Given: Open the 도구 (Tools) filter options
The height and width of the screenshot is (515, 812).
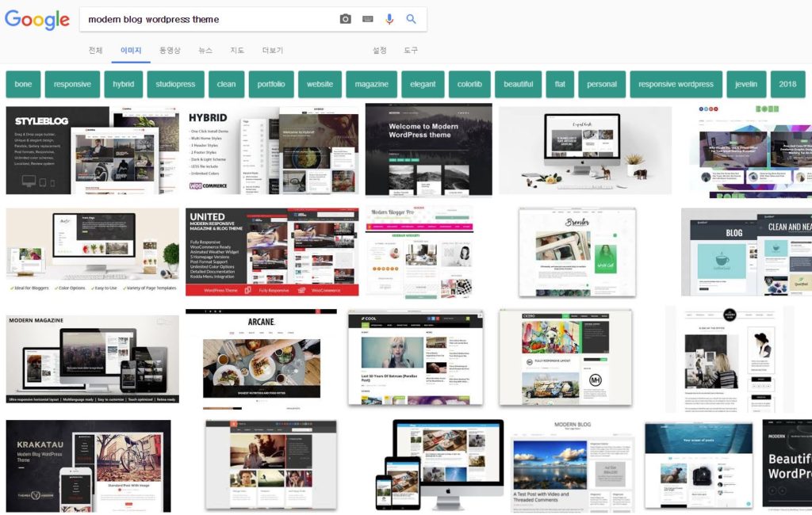Looking at the screenshot, I should point(411,51).
